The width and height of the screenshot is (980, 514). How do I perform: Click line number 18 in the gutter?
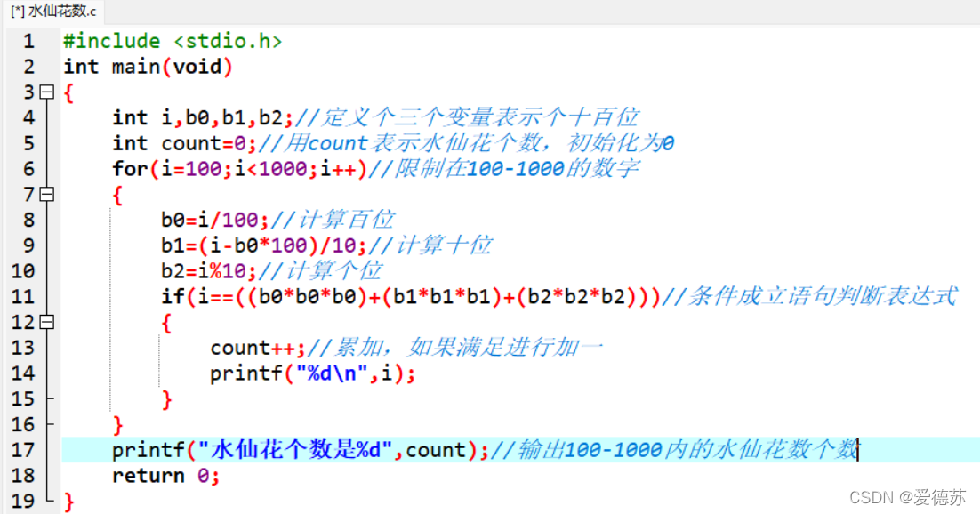click(x=23, y=476)
